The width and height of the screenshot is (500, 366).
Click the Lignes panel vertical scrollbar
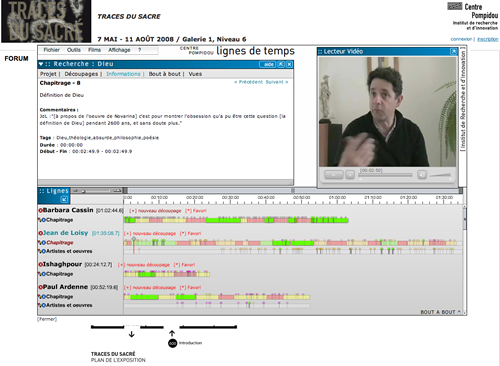[465, 260]
